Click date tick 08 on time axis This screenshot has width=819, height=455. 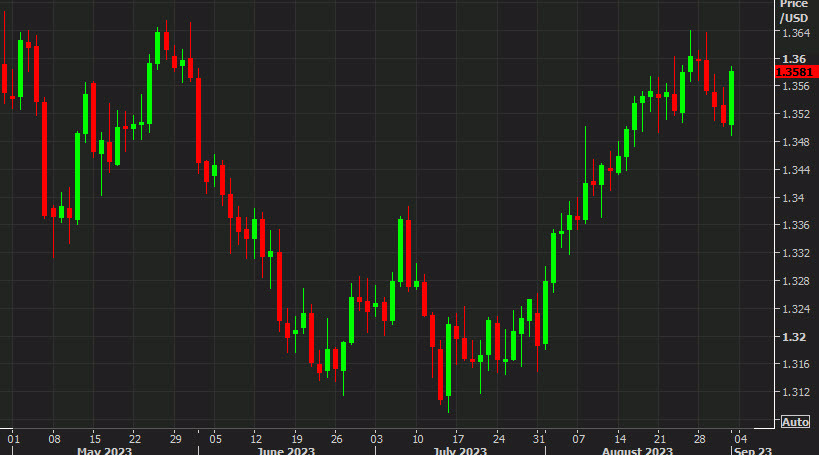click(x=54, y=439)
